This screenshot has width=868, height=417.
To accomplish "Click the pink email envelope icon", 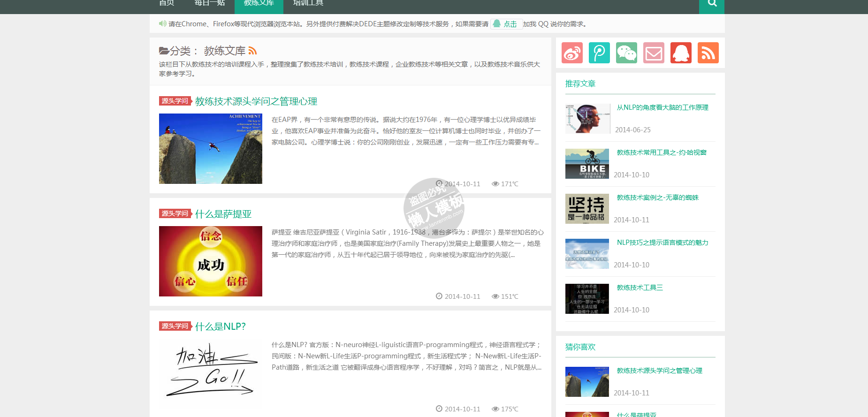I will pyautogui.click(x=654, y=53).
